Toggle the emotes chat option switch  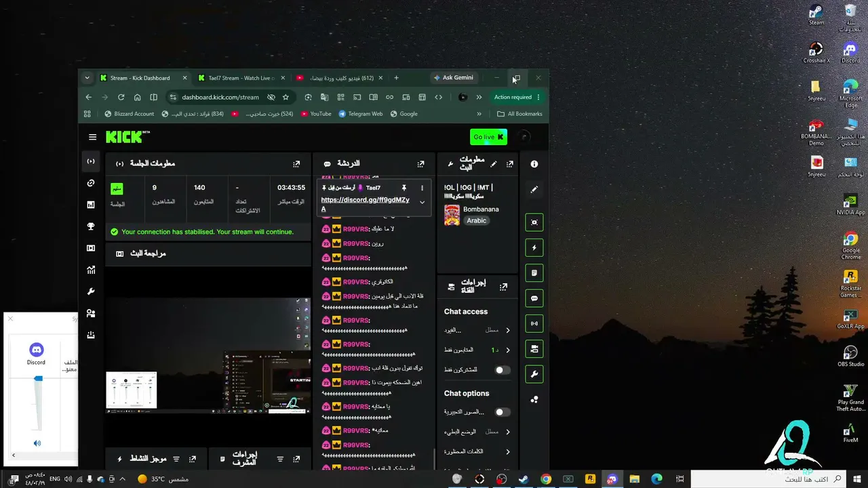pyautogui.click(x=502, y=412)
